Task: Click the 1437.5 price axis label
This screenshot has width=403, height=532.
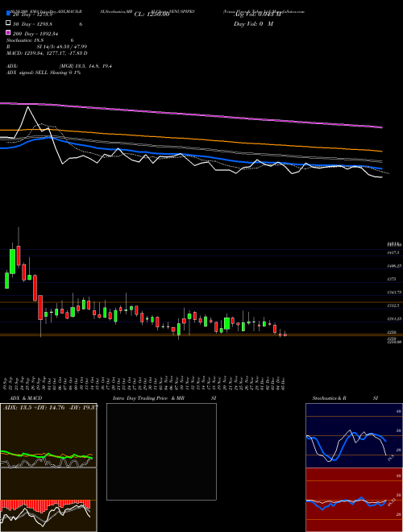Action: click(393, 252)
